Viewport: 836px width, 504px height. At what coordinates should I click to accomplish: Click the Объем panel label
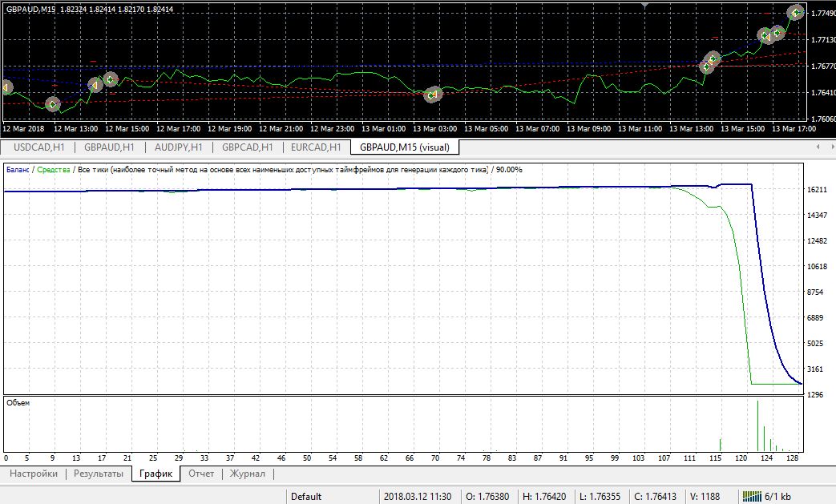(x=18, y=403)
